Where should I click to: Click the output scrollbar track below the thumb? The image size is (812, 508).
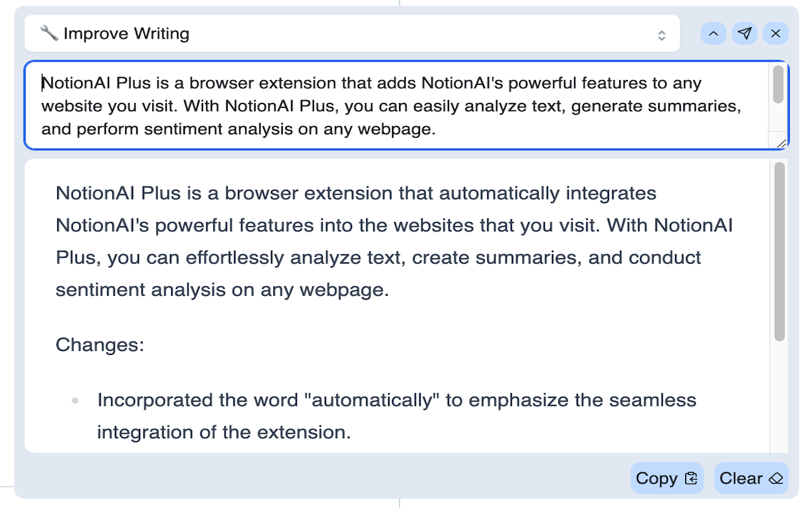(x=780, y=397)
